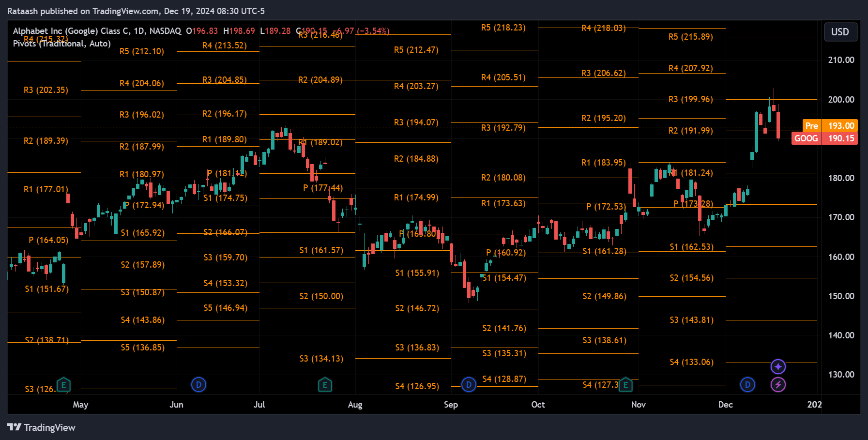The image size is (868, 440).
Task: Click the Oct label on time axis
Action: point(538,405)
